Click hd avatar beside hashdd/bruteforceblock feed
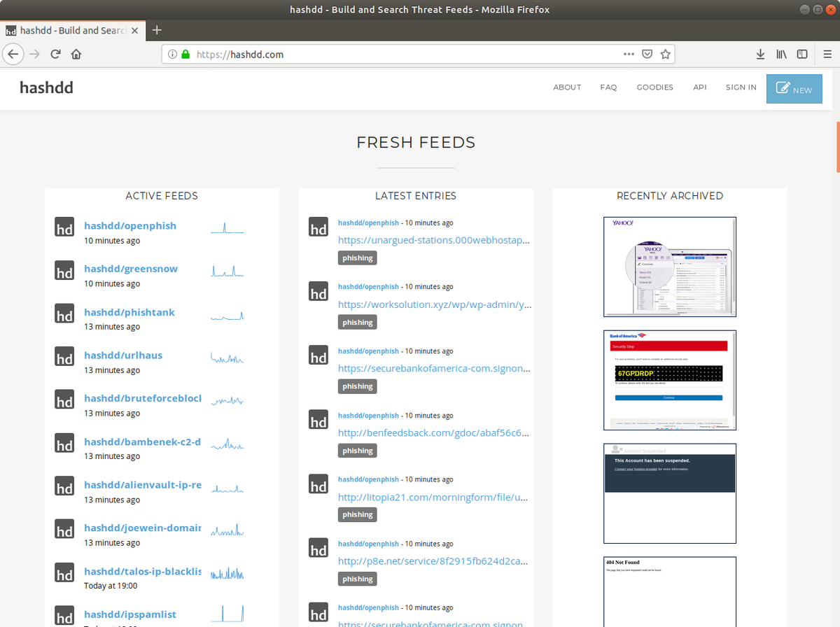840x627 pixels. (64, 400)
